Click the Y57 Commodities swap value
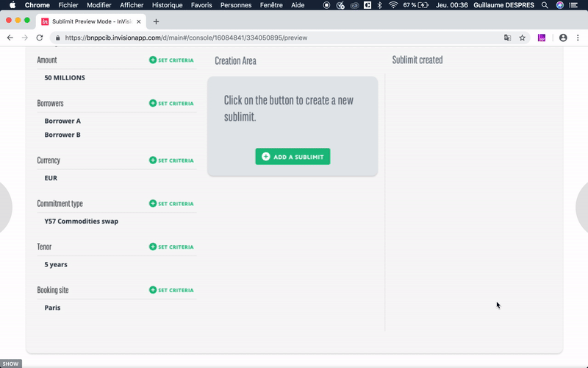This screenshot has width=588, height=368. point(82,222)
